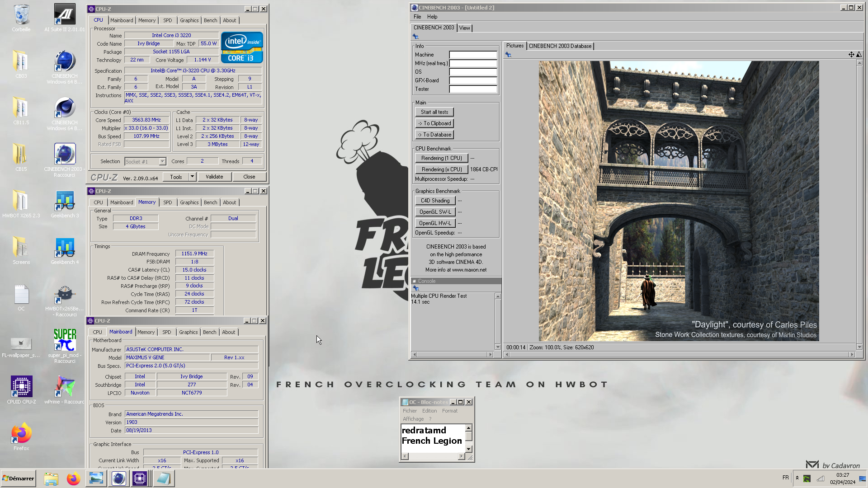The image size is (868, 488).
Task: Open the HWBOT X265 2.3 folder
Action: (x=21, y=204)
